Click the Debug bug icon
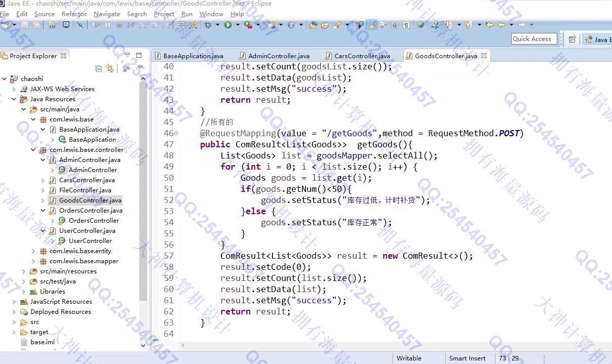Image resolution: width=612 pixels, height=364 pixels. [208, 25]
